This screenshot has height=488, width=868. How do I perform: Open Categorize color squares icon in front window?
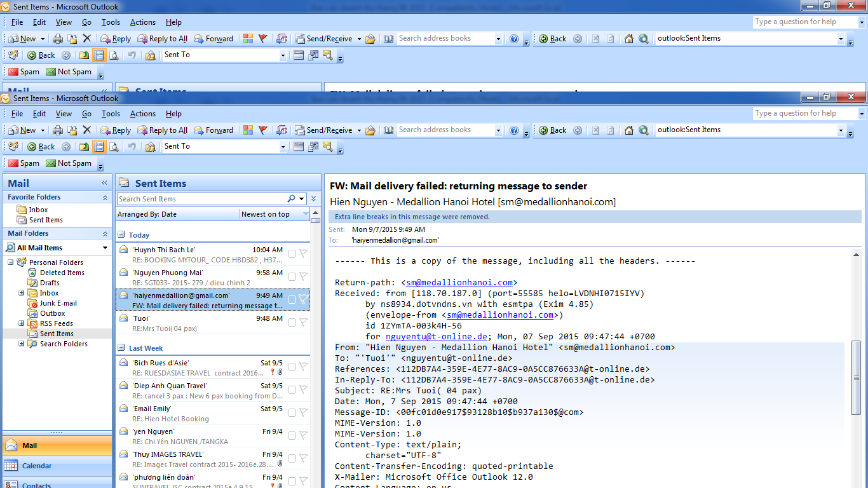coord(248,130)
